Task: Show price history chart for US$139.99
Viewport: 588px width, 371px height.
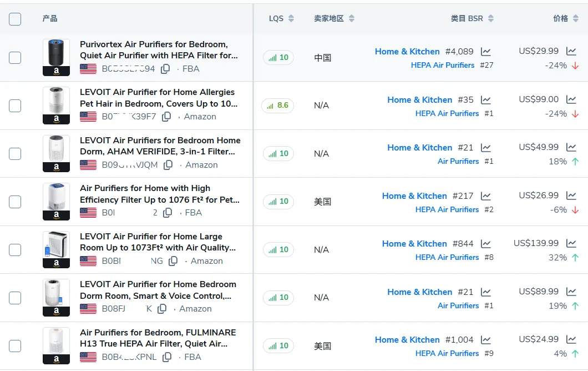Action: coord(571,243)
